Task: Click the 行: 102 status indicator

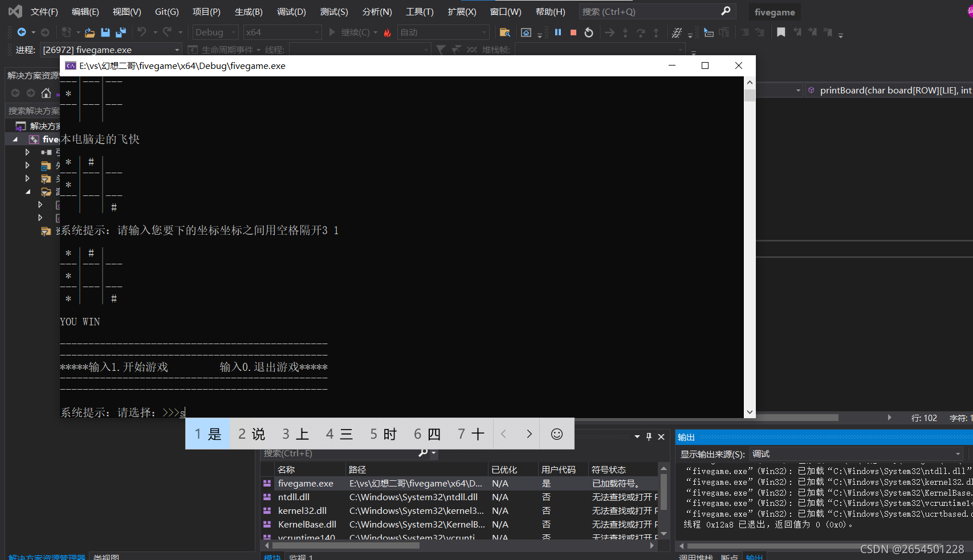Action: [924, 418]
